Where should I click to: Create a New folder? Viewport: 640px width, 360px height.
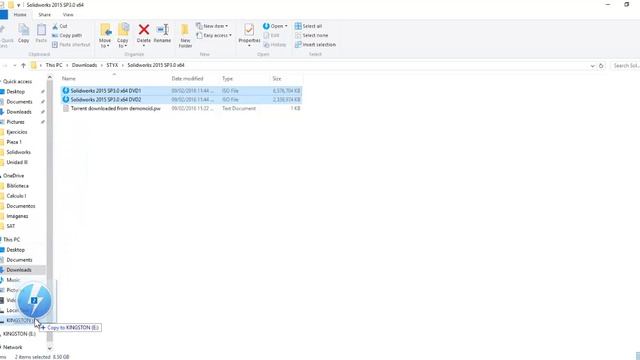point(185,36)
